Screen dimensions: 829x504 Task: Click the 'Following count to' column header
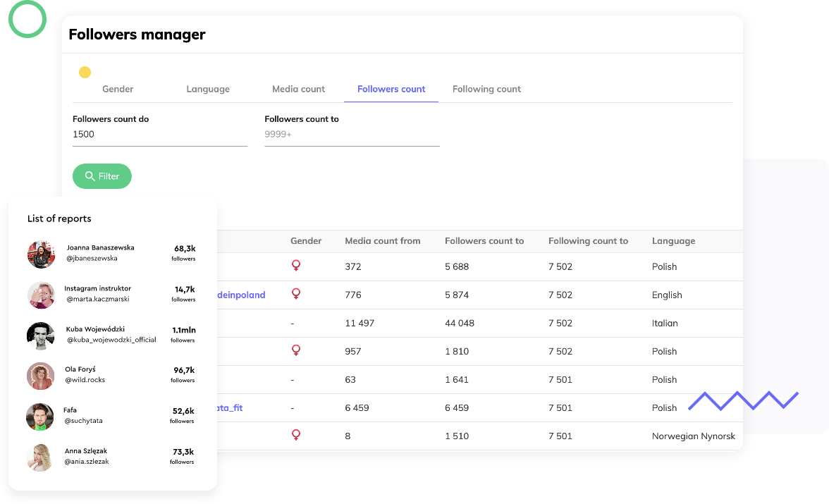point(589,241)
